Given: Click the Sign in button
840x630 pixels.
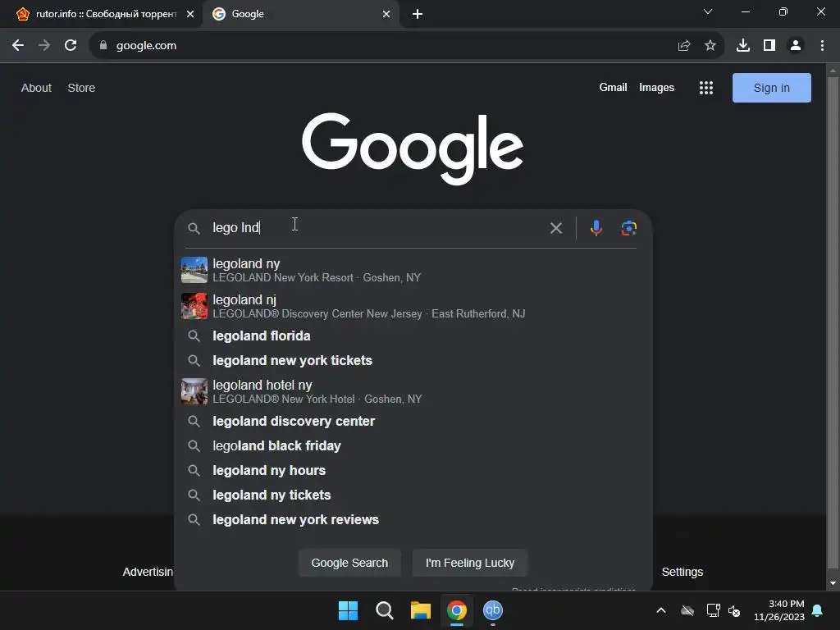Looking at the screenshot, I should 771,88.
